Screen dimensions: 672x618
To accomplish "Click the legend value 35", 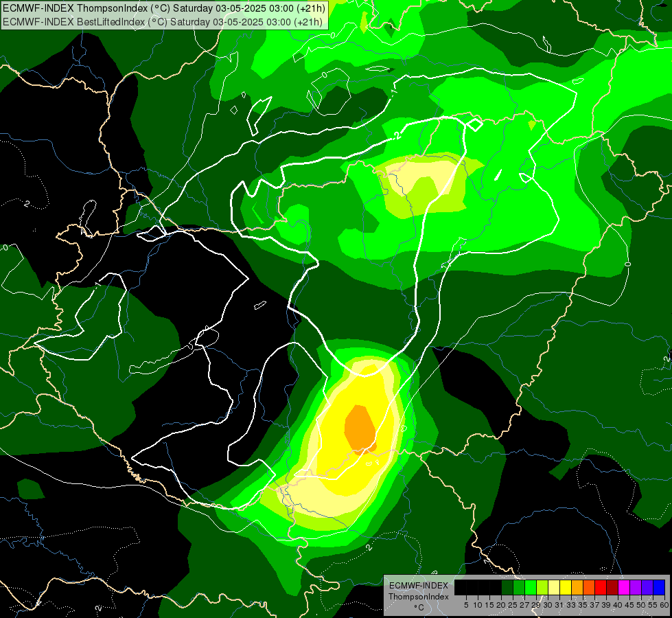I will 583,605.
